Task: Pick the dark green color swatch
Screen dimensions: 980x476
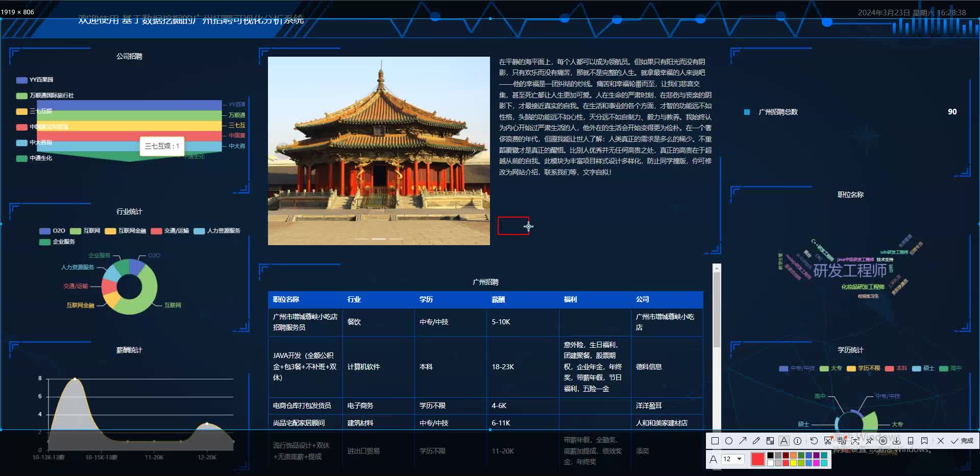Action: 801,456
